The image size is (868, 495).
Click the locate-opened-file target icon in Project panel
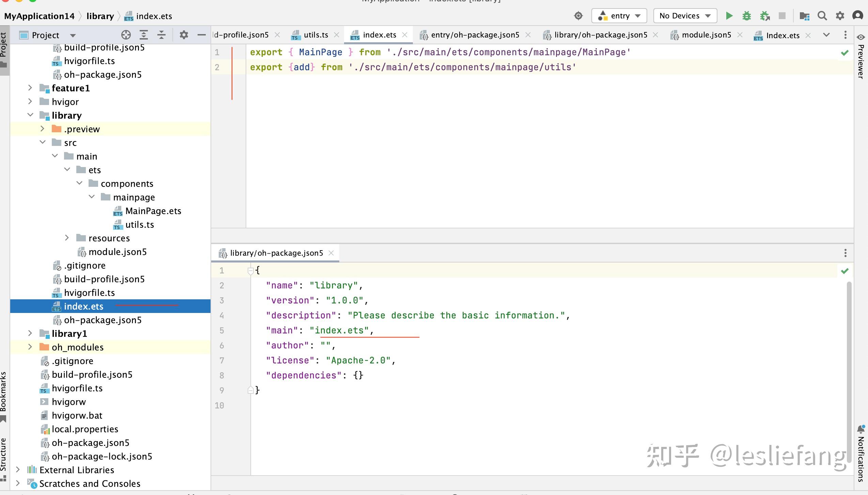tap(126, 35)
